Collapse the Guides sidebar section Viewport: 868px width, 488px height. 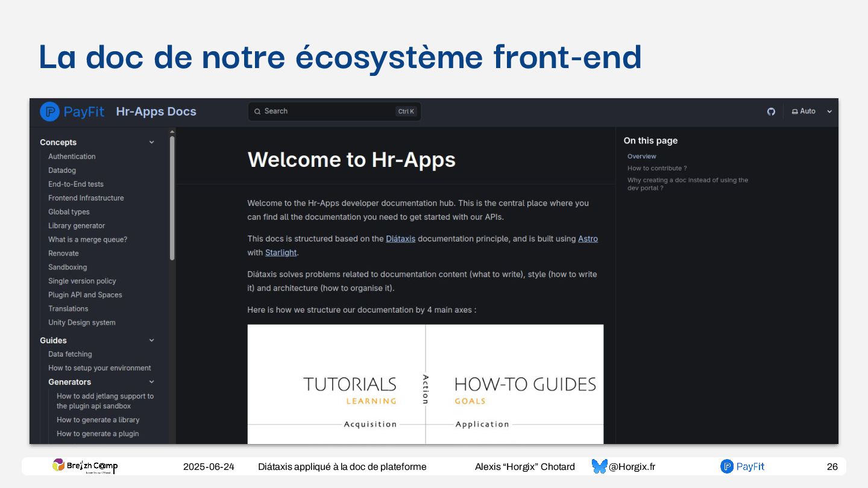151,340
